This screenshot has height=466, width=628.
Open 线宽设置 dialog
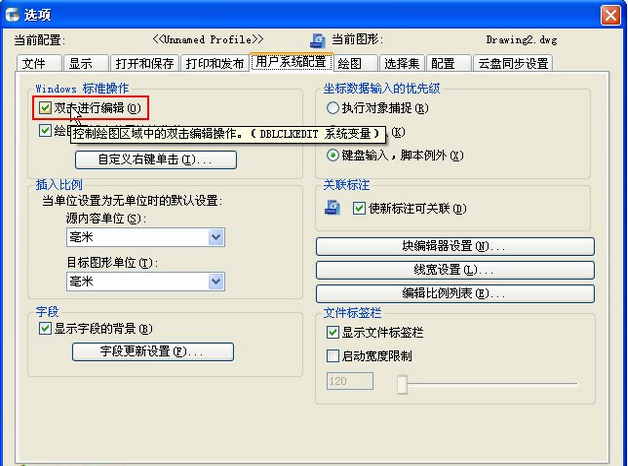point(455,270)
